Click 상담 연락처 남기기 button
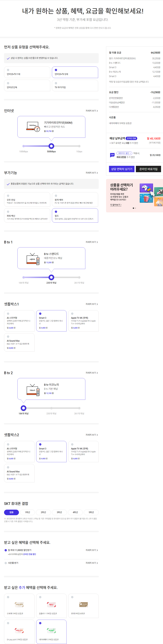The image size is (163, 644). (122, 169)
